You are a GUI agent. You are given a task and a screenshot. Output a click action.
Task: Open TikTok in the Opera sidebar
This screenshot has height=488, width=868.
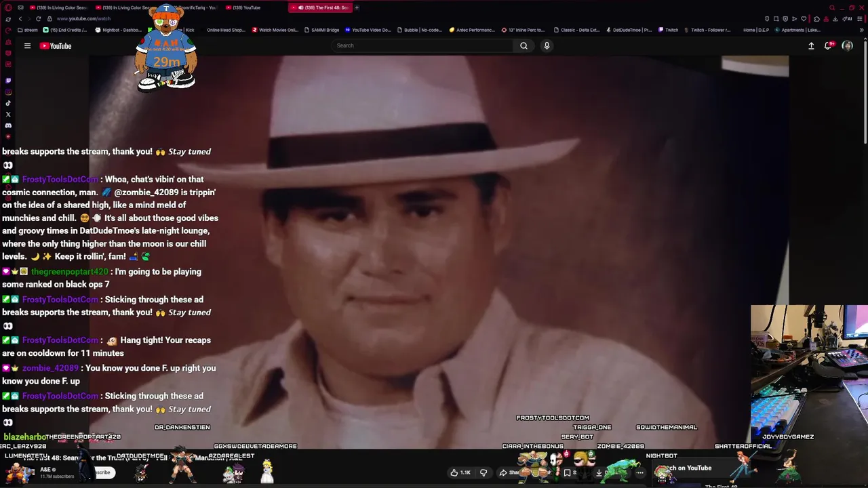8,103
